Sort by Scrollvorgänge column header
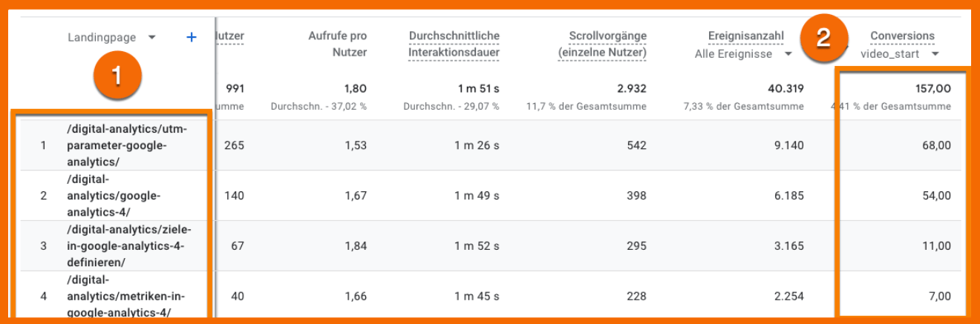Image resolution: width=980 pixels, height=324 pixels. coord(602,44)
